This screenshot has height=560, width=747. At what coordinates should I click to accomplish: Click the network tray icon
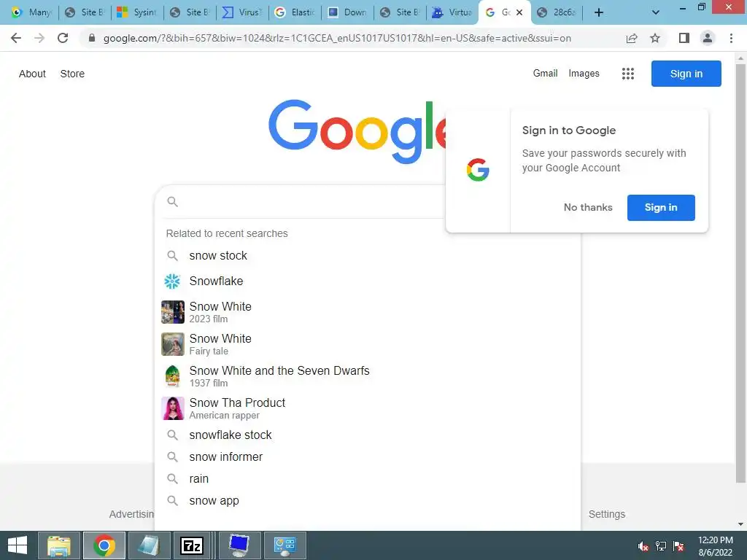661,546
